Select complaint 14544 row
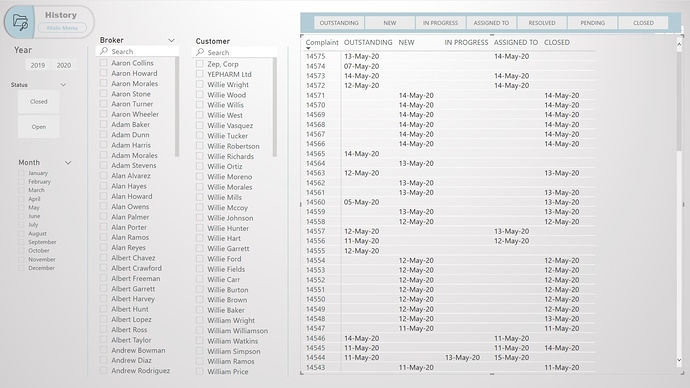 (449, 358)
